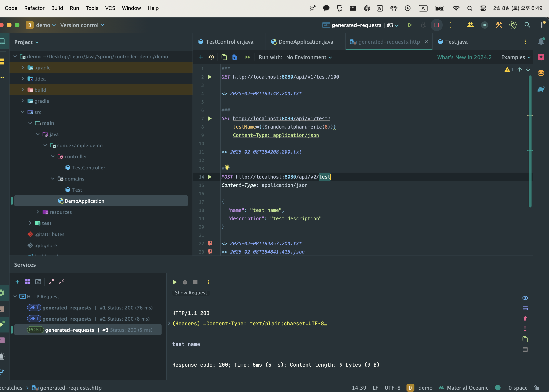549x392 pixels.
Task: Toggle the read-only lock in status bar
Action: click(536, 388)
